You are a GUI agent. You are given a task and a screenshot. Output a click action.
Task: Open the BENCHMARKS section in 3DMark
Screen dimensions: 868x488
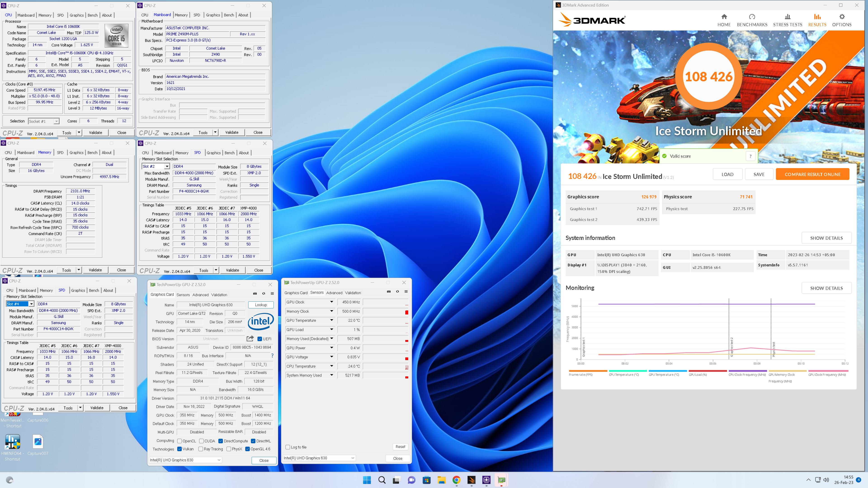752,20
